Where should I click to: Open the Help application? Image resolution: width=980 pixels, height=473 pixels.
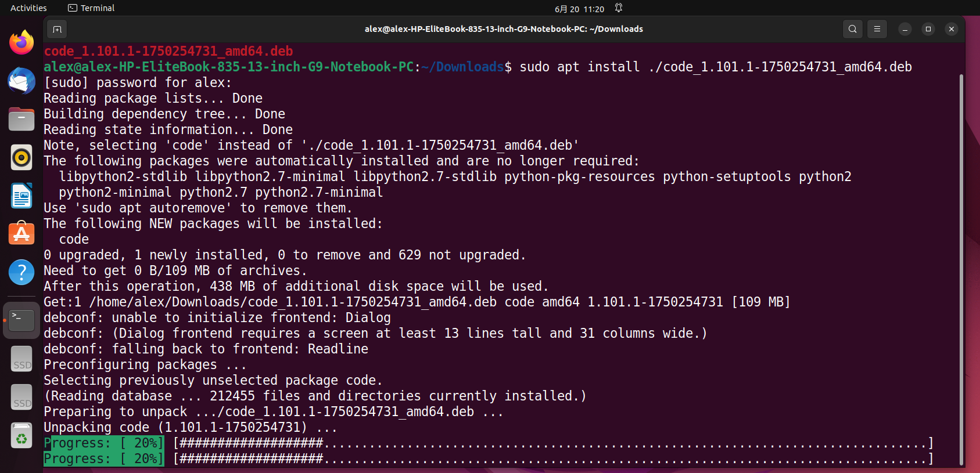[x=21, y=272]
